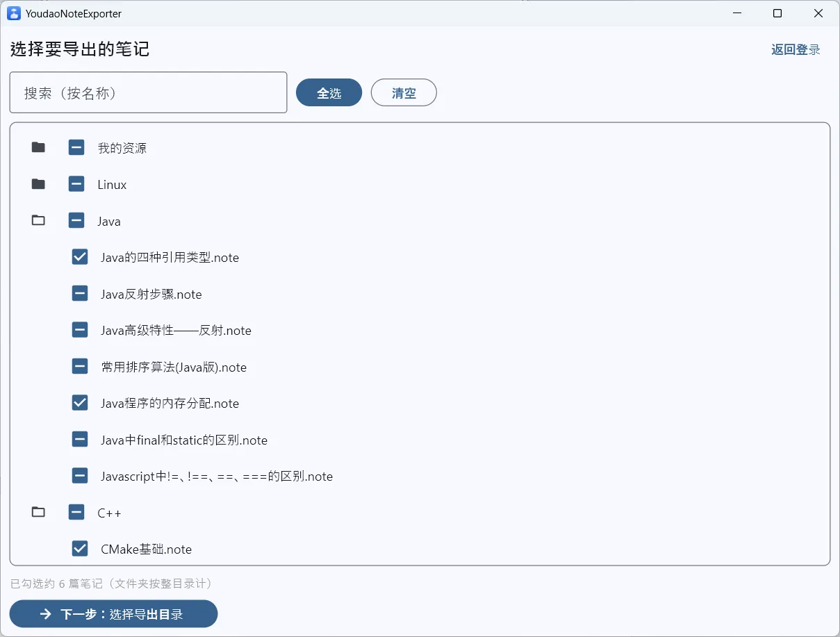Check the Javascript中!=、!== note checkbox
The image size is (840, 637).
coord(80,476)
